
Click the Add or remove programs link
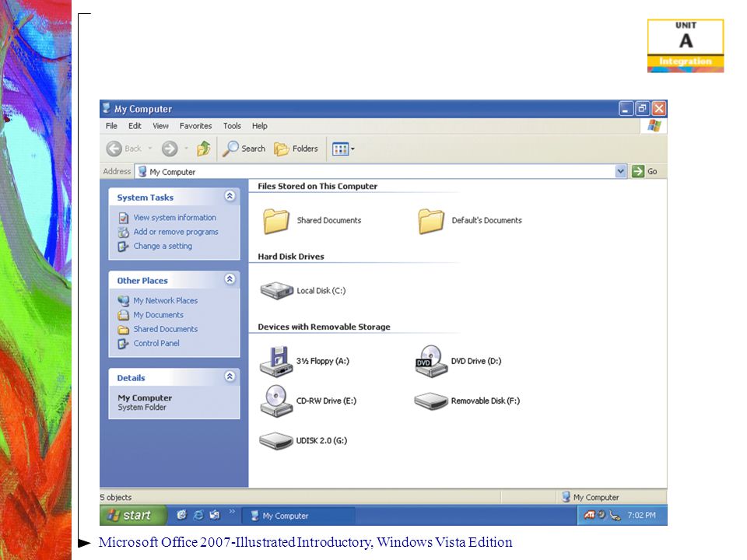click(176, 232)
